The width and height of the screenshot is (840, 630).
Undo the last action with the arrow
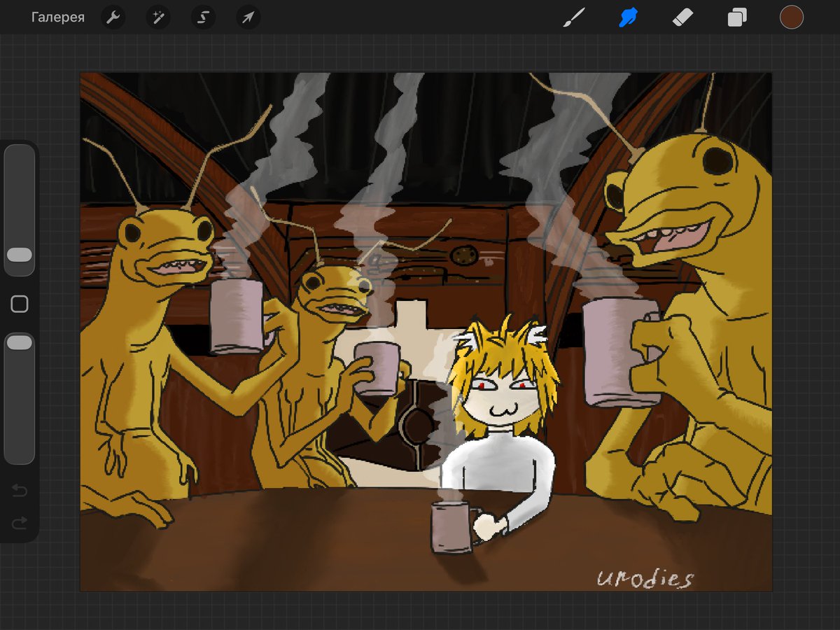tap(20, 491)
